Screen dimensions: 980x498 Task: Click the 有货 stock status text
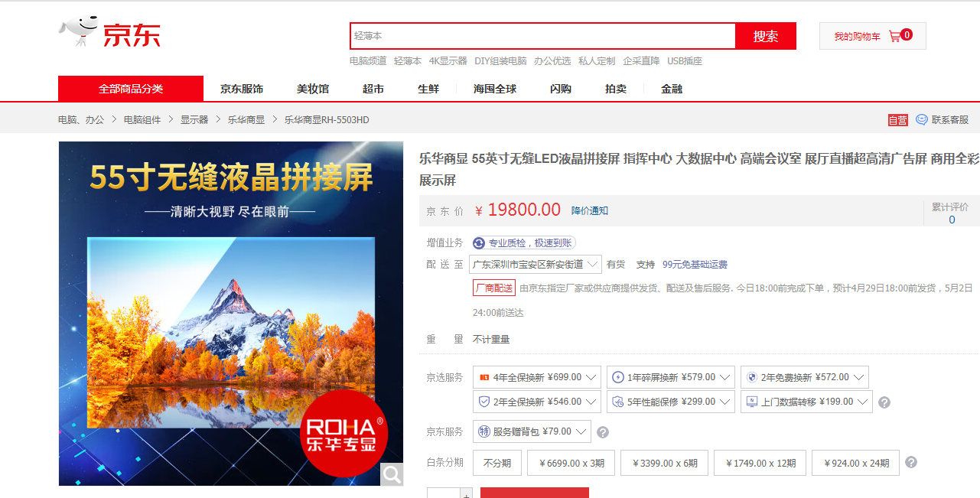616,265
